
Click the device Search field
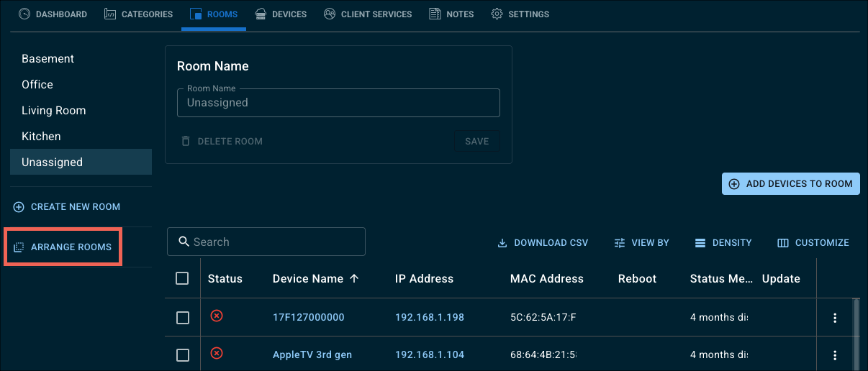pos(266,242)
